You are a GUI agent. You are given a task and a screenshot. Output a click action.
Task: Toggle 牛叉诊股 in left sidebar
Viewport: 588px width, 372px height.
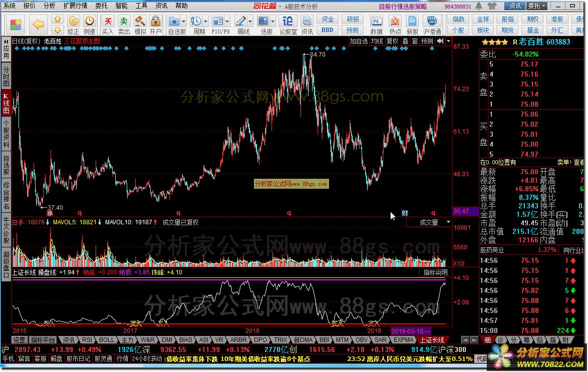(6, 230)
